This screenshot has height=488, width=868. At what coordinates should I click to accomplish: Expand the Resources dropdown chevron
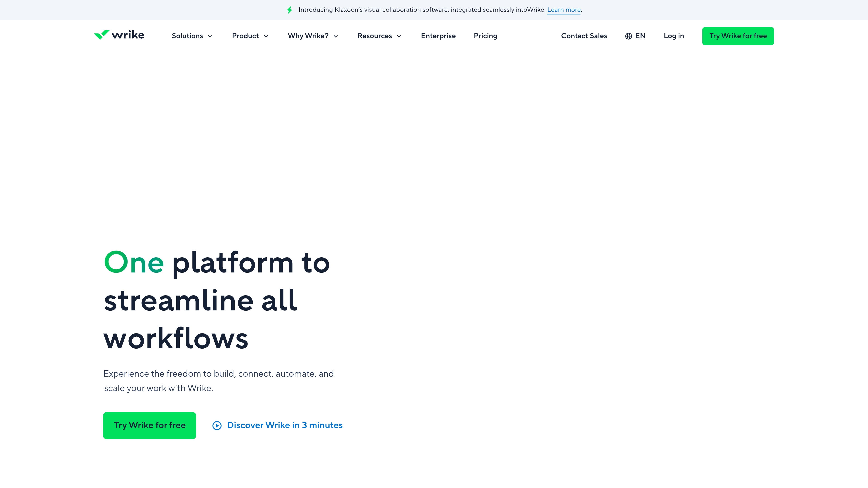399,36
